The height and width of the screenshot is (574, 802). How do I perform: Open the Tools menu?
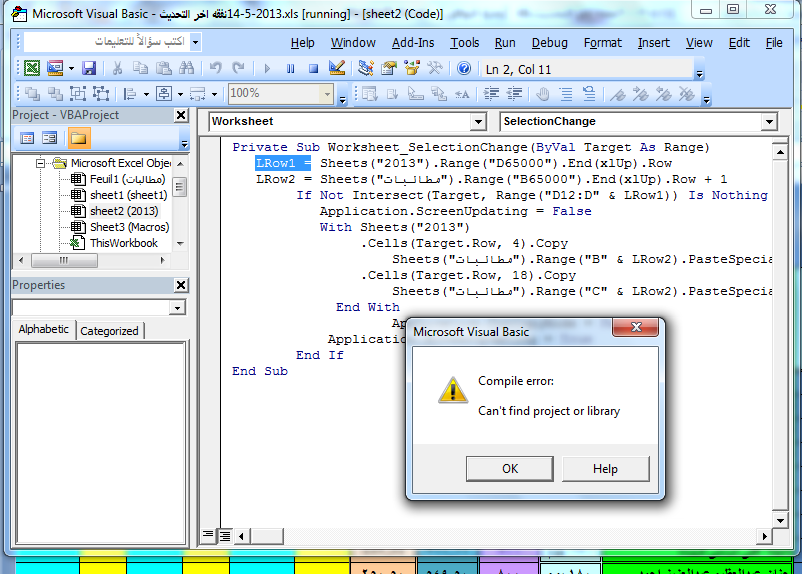pyautogui.click(x=464, y=43)
